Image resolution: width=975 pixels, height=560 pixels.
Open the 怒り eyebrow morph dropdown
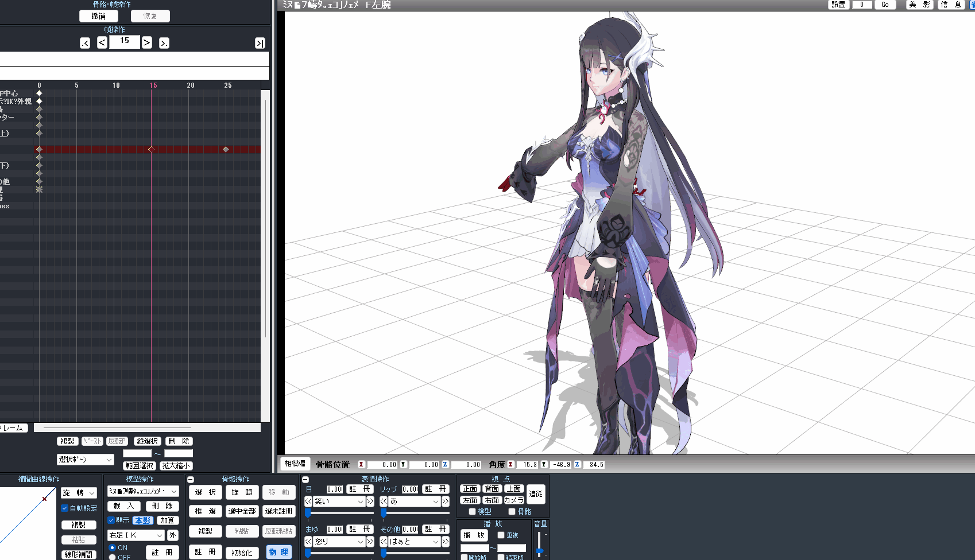tap(339, 542)
